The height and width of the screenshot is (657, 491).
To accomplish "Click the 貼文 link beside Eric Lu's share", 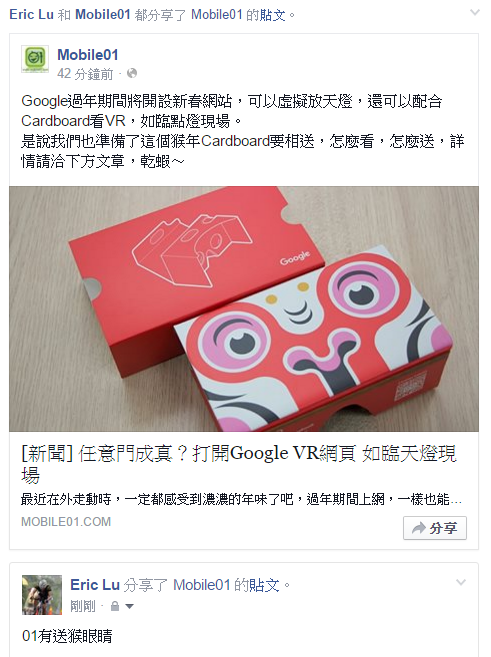I will coord(264,585).
